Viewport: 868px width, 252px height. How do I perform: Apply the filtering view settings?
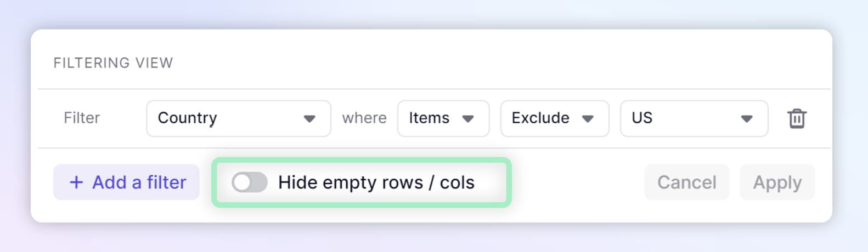(x=777, y=182)
